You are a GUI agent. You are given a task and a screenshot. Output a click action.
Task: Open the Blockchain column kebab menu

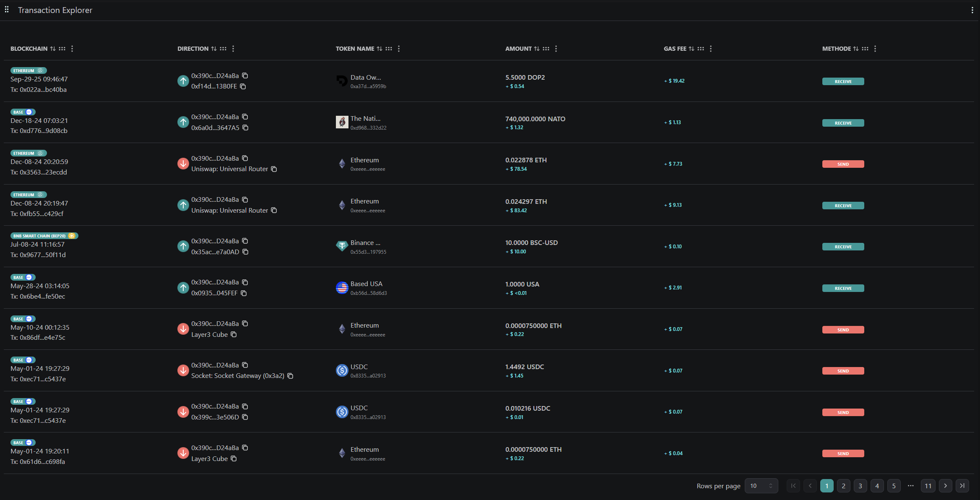[72, 48]
